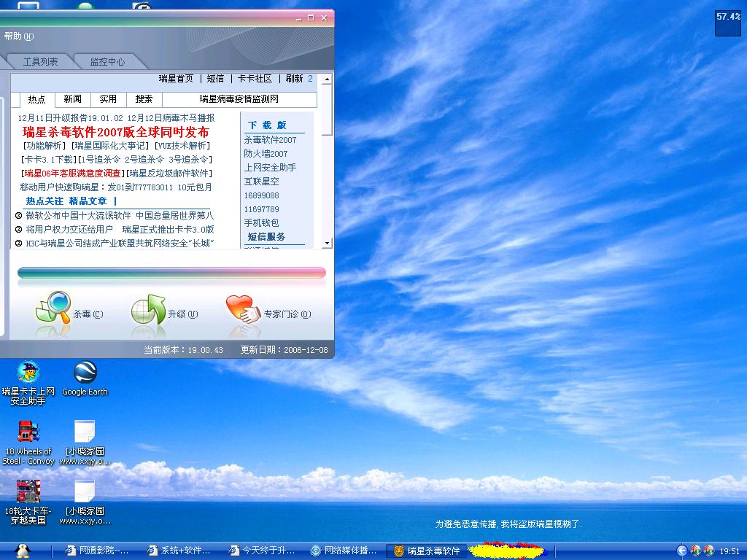Open VUE技术解析 link
The height and width of the screenshot is (560, 747).
(183, 146)
